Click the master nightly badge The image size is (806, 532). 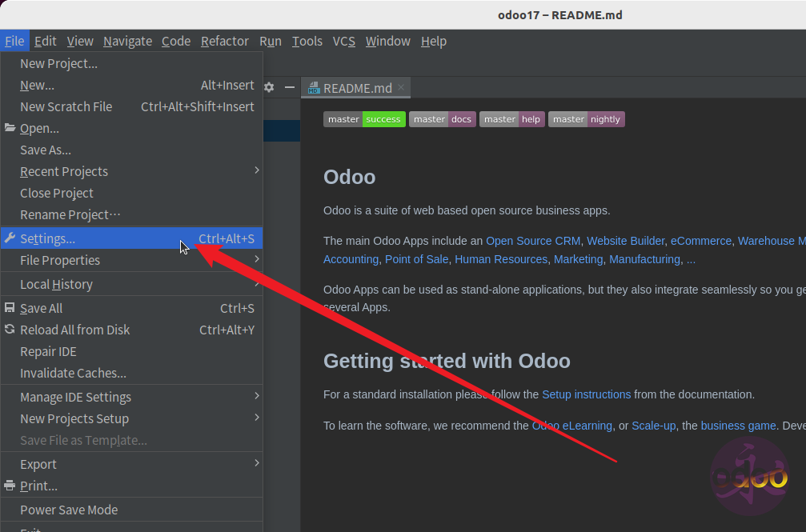587,119
